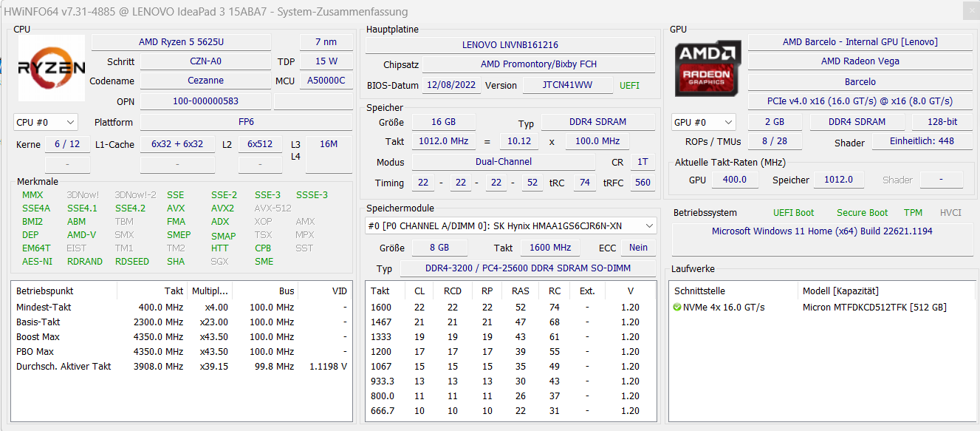Select the Cezanne codename field
The height and width of the screenshot is (431, 980).
(206, 81)
